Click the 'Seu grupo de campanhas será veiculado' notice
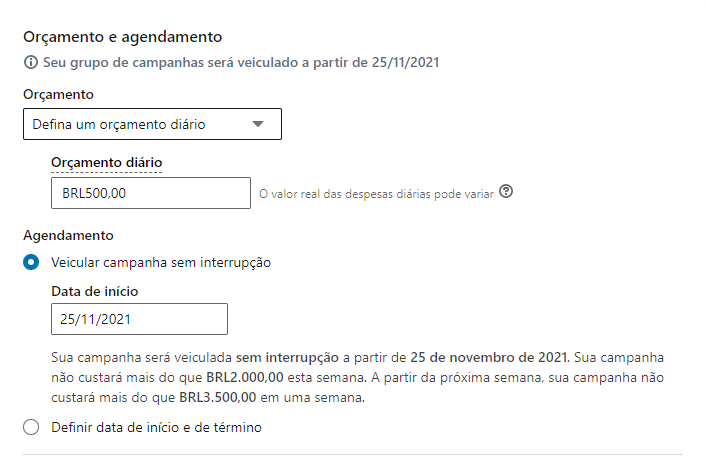 [241, 63]
